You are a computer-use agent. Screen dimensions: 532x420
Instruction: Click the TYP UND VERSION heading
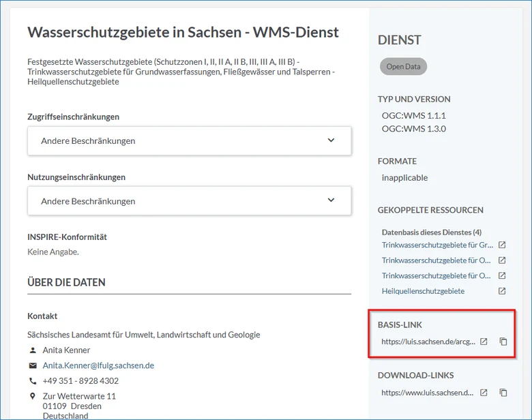point(414,100)
